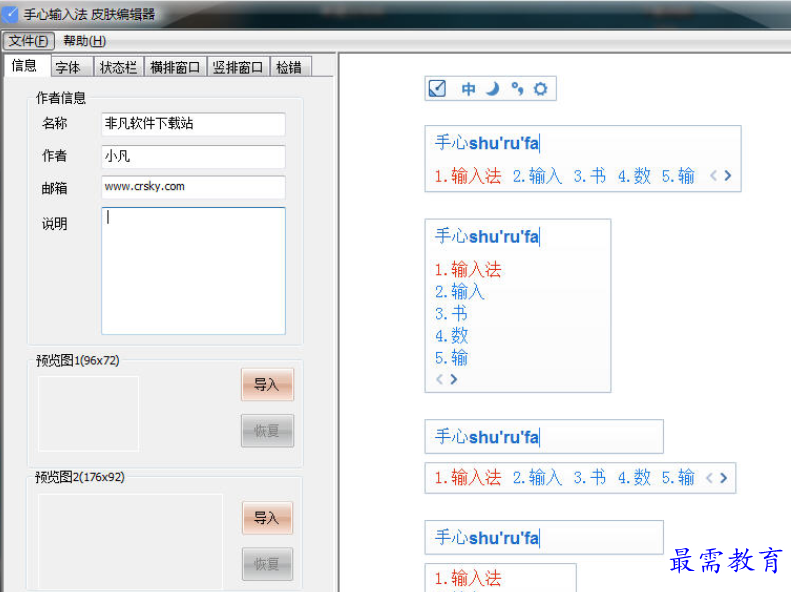Click the app icon in title bar
The height and width of the screenshot is (592, 791).
[10, 14]
